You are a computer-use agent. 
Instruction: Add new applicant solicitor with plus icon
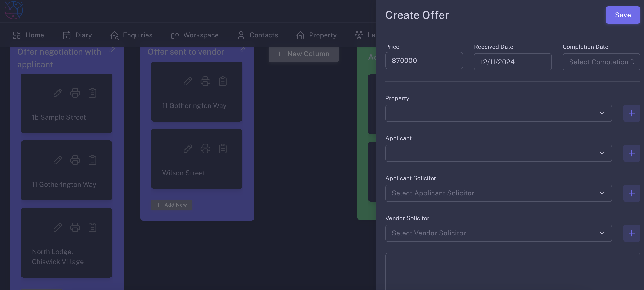pos(631,193)
